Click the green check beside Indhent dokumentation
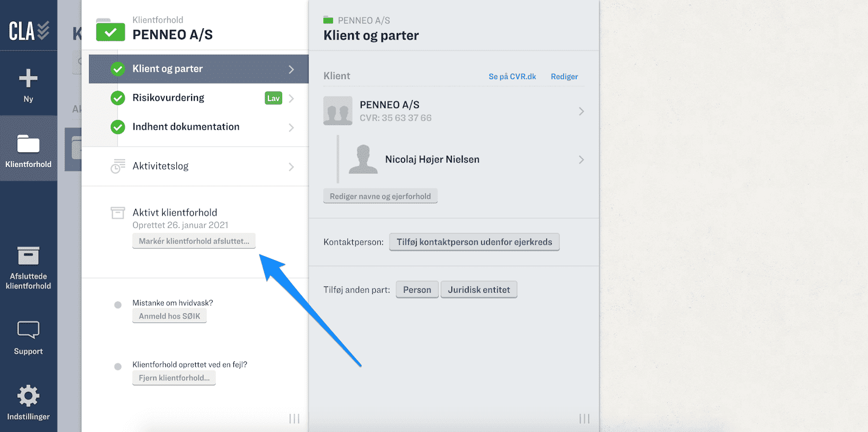868x432 pixels. 118,127
